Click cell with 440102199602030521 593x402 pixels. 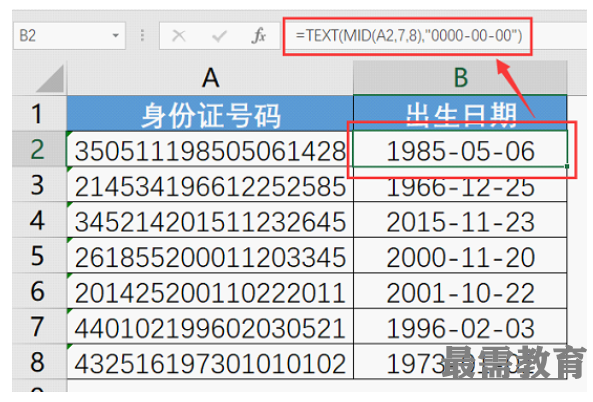[x=210, y=326]
